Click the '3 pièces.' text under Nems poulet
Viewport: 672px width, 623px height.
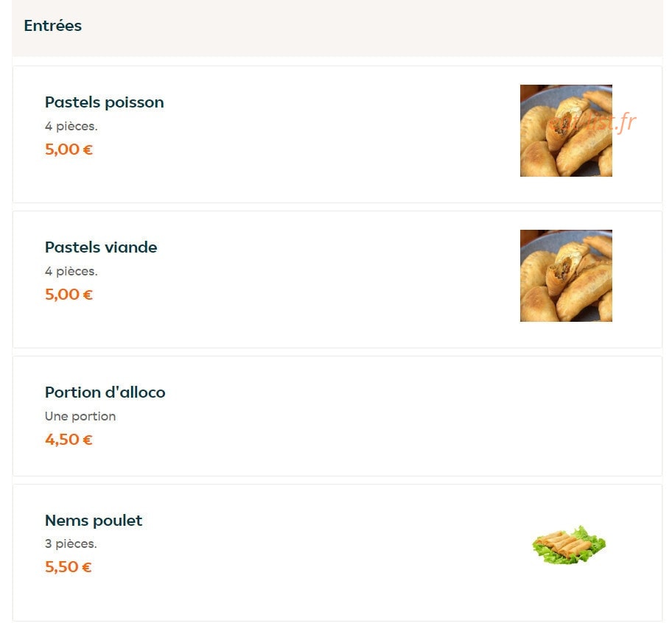71,543
